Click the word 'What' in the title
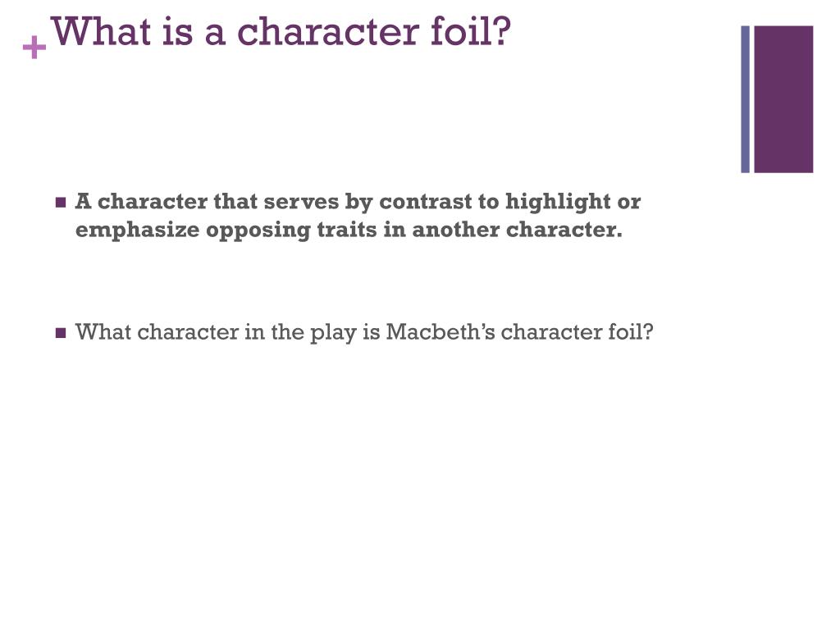 [100, 31]
